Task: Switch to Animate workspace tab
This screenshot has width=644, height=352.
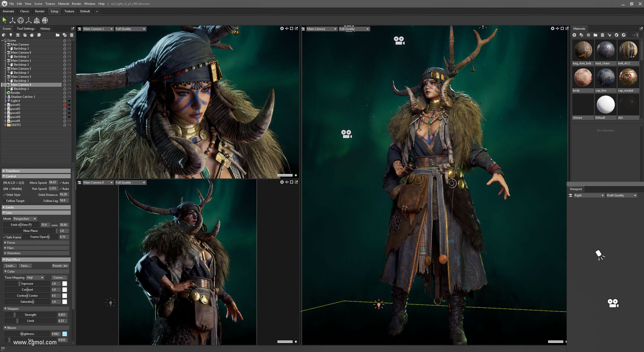Action: [8, 11]
